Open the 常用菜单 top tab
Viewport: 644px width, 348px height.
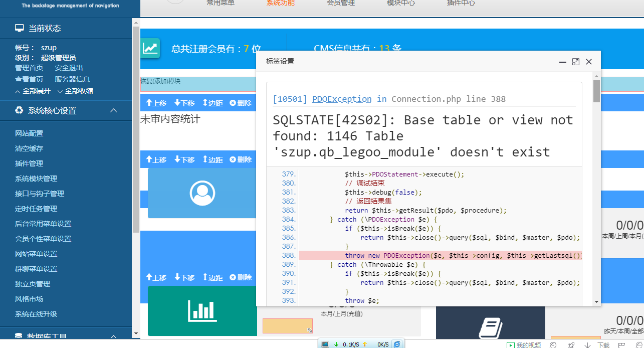(220, 3)
